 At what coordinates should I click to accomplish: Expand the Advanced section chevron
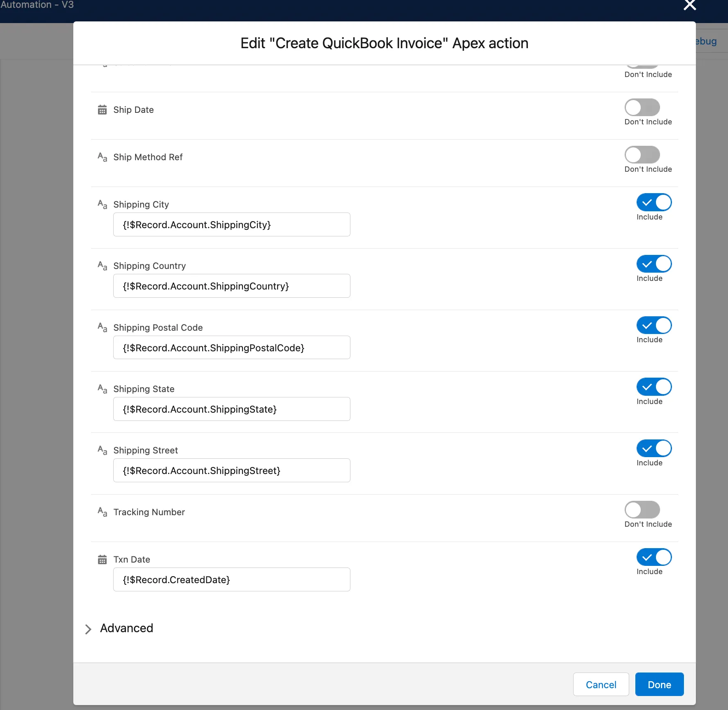[x=88, y=629]
